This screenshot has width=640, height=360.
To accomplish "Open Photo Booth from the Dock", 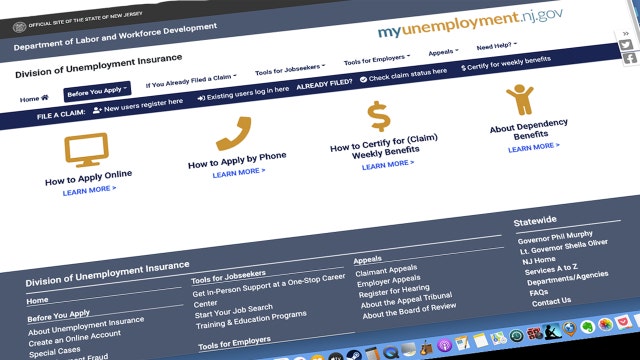I will (535, 333).
